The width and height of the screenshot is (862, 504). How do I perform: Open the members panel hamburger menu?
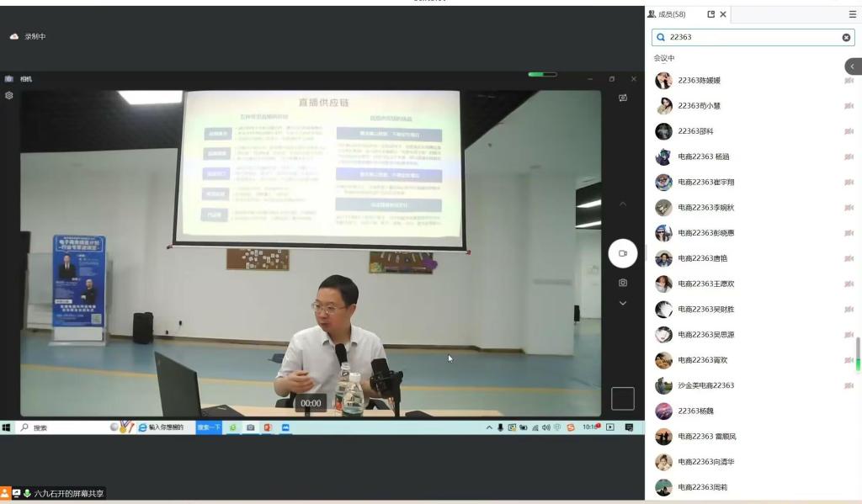coord(852,14)
